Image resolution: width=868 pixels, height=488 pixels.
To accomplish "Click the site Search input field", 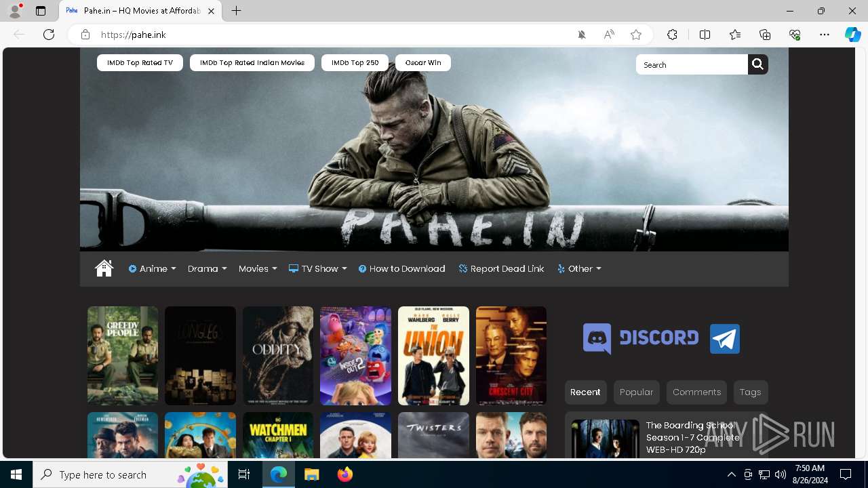I will 692,64.
